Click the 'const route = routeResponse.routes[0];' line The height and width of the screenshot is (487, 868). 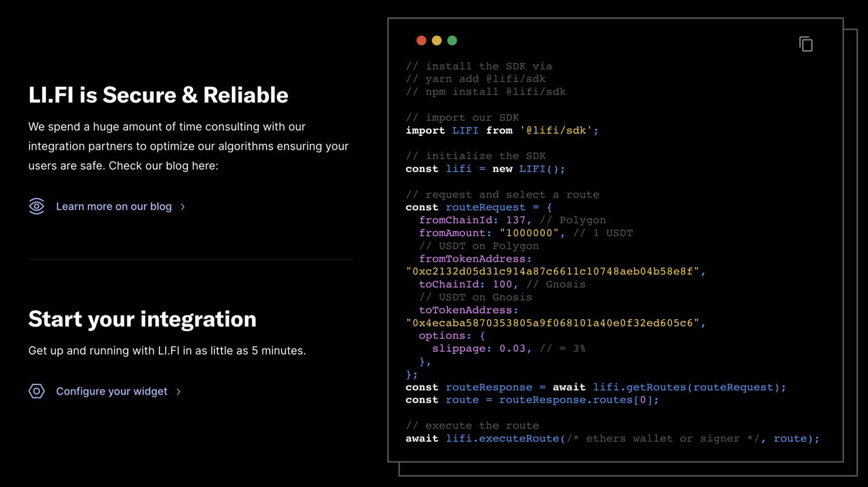tap(532, 400)
